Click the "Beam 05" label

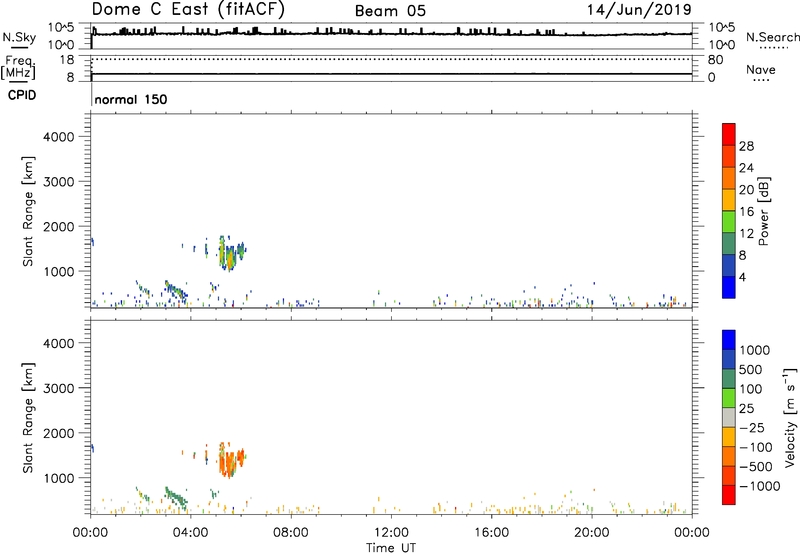[x=390, y=11]
